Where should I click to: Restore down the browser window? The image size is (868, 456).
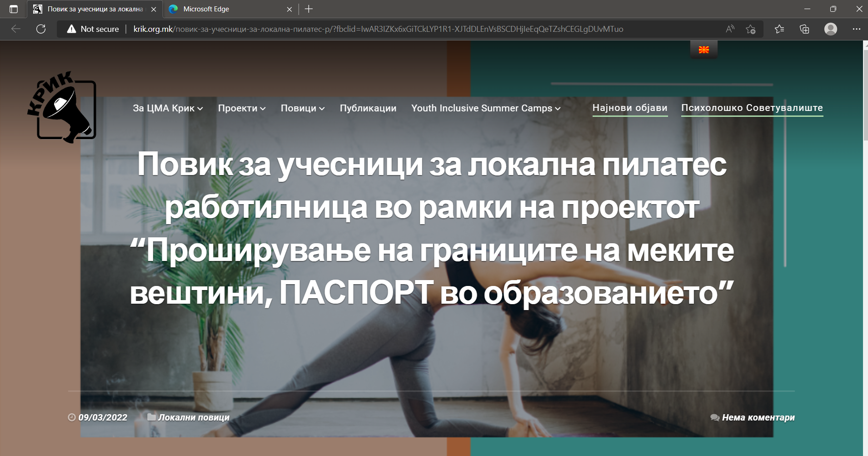833,9
